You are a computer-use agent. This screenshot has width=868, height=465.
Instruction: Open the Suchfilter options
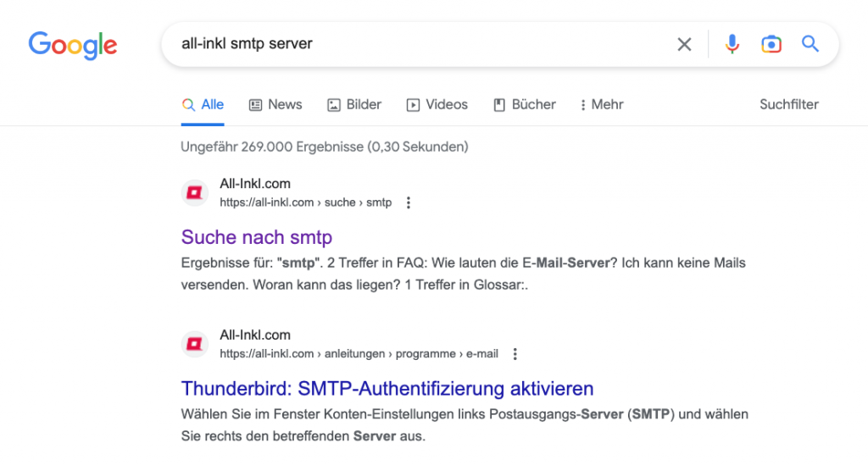click(x=789, y=104)
